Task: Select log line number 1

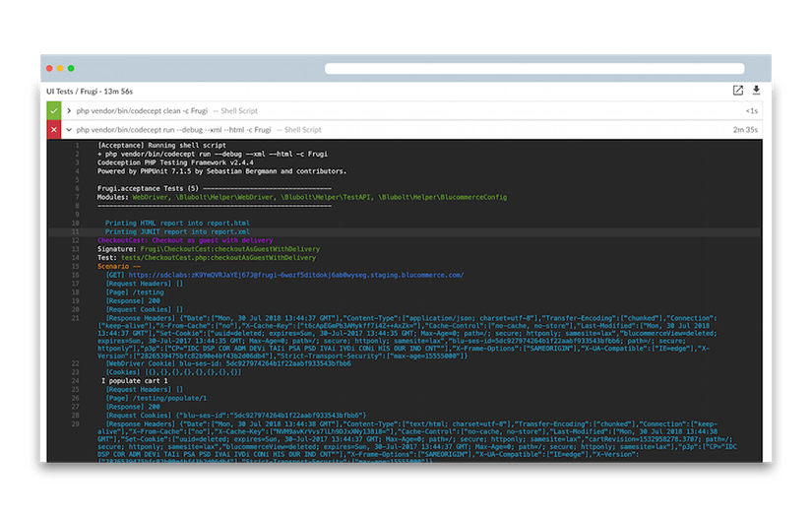Action: tap(78, 146)
